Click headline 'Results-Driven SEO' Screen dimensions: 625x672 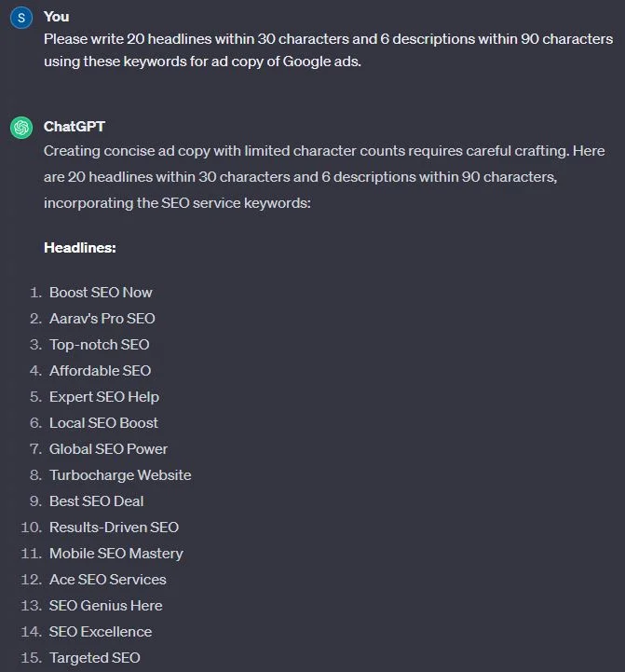(114, 528)
